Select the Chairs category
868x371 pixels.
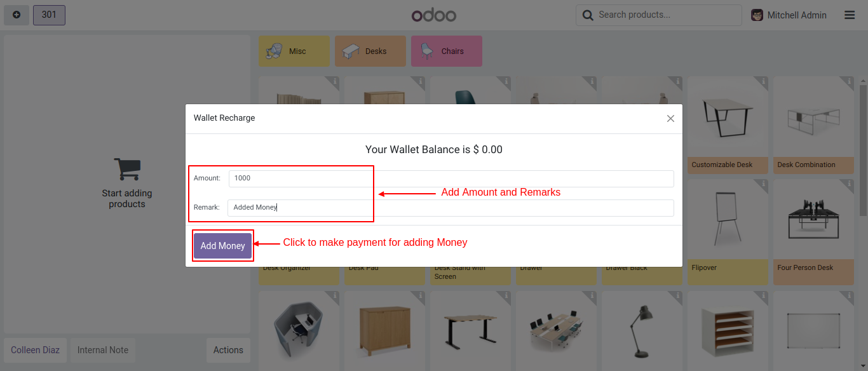447,51
